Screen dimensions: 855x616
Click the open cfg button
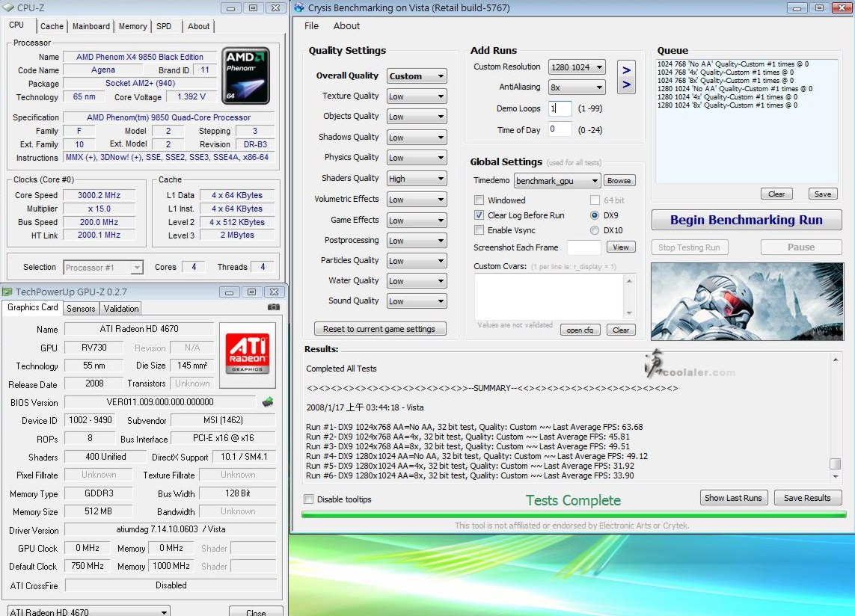pyautogui.click(x=580, y=330)
